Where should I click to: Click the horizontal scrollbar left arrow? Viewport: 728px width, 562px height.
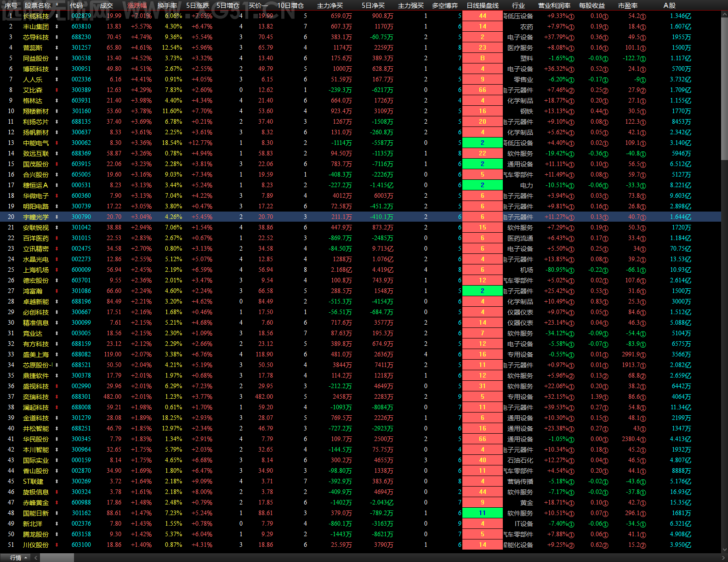coord(36,558)
